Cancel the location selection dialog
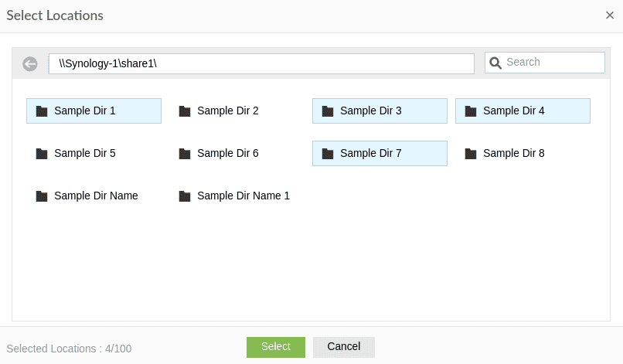The image size is (623, 364). coord(344,347)
